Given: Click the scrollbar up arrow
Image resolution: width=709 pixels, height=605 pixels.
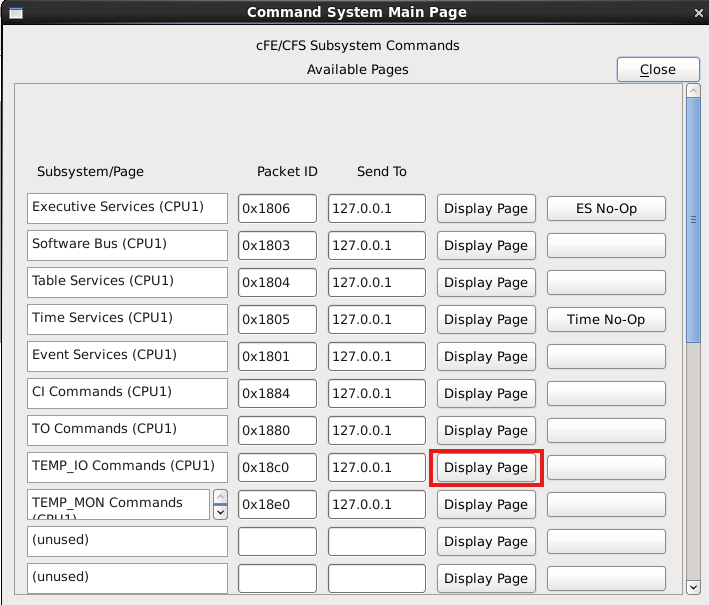Looking at the screenshot, I should tap(693, 92).
